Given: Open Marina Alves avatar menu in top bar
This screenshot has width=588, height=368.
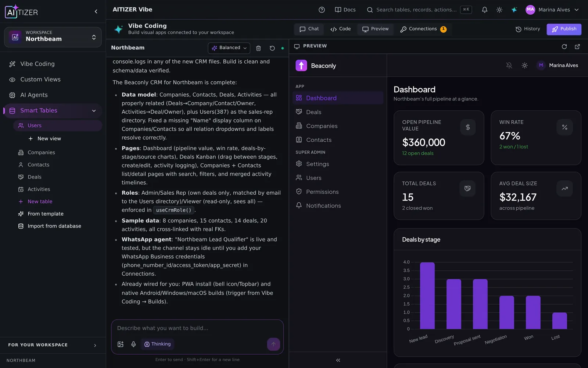Looking at the screenshot, I should (x=552, y=10).
